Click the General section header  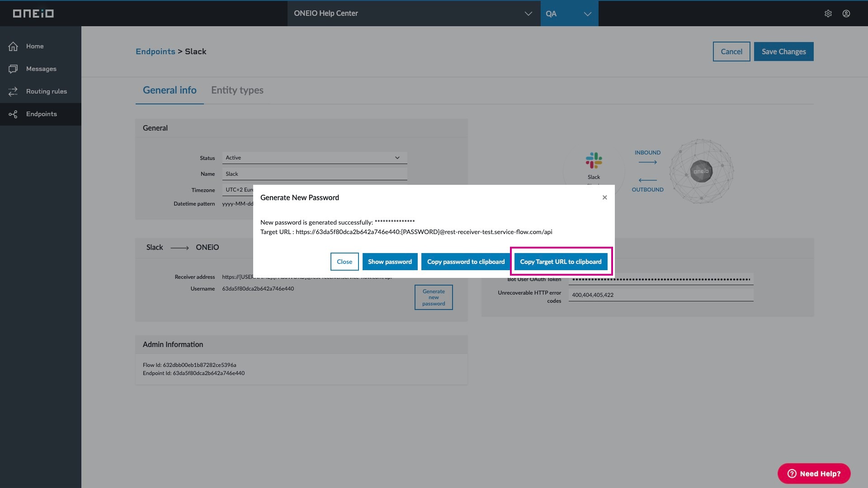(x=155, y=128)
